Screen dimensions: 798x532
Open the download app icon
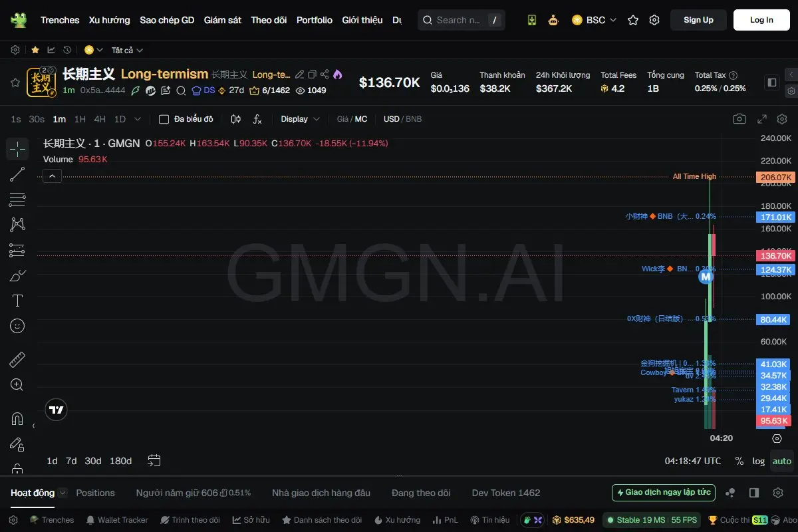(x=531, y=20)
